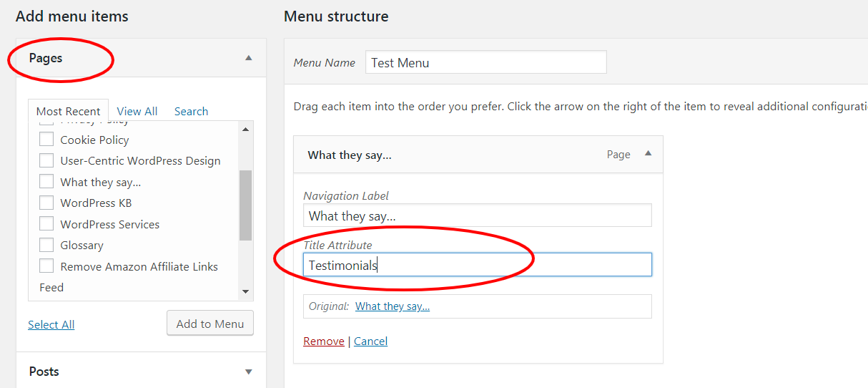The image size is (868, 388).
Task: Click the Select All link
Action: click(51, 325)
